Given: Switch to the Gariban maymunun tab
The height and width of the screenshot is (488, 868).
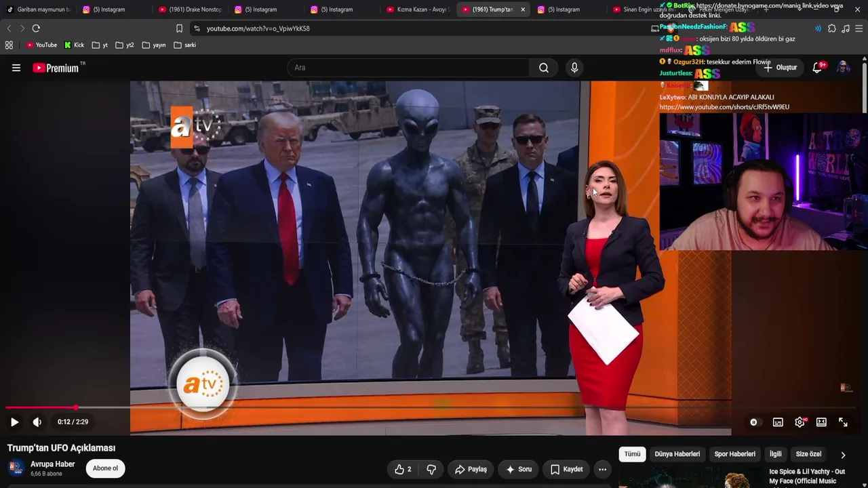Looking at the screenshot, I should point(38,9).
